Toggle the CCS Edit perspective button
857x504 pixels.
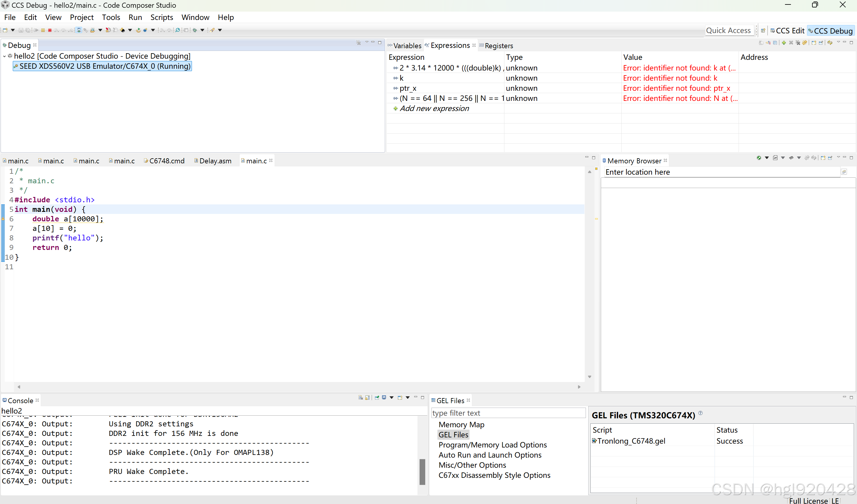tap(788, 31)
